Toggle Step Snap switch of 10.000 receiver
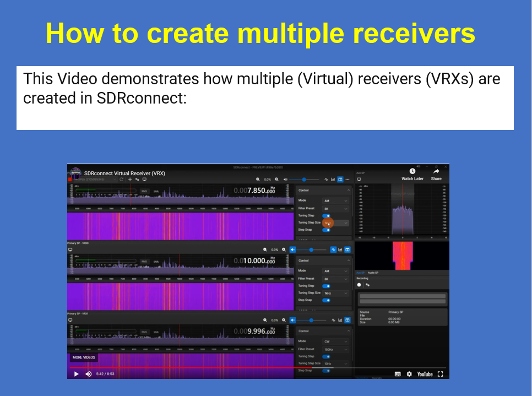Screen dimensions: 532x396 327,300
